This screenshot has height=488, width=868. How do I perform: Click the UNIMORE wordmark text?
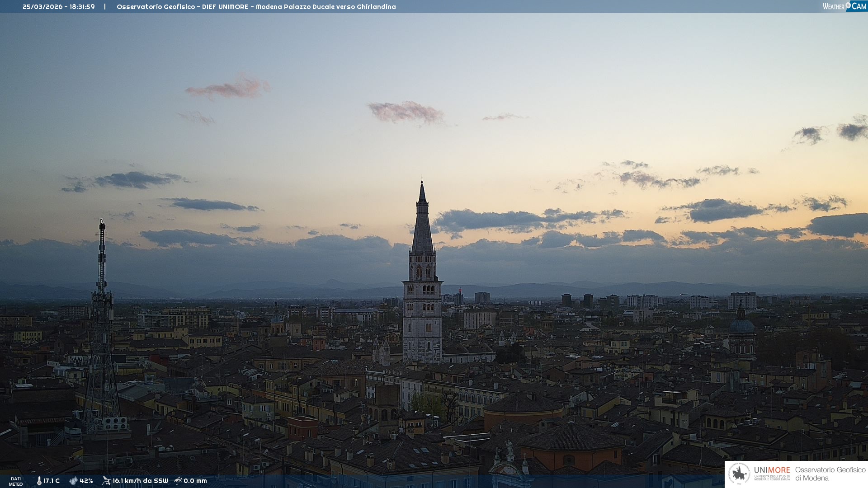[772, 470]
